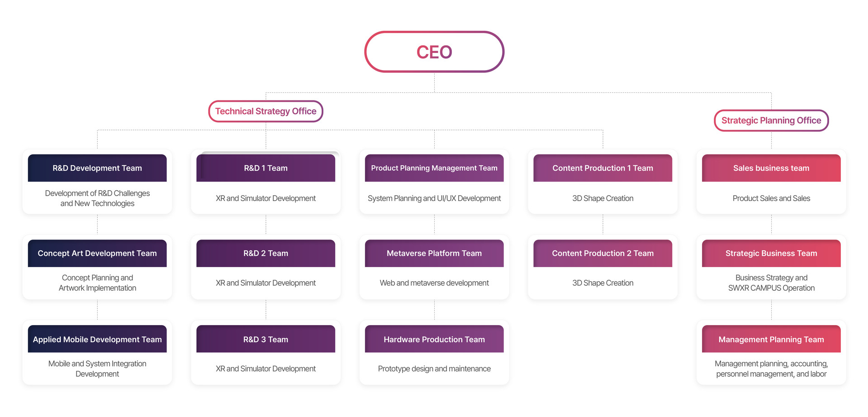Select the Strategic Planning Office label
868x417 pixels.
[771, 120]
